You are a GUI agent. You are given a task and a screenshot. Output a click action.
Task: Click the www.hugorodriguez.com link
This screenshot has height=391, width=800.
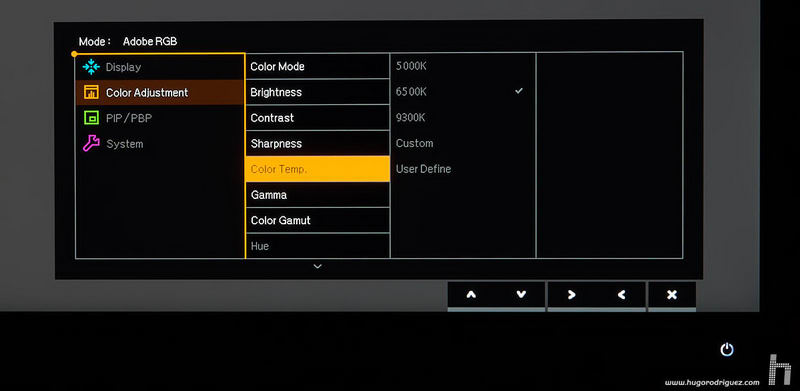(712, 382)
